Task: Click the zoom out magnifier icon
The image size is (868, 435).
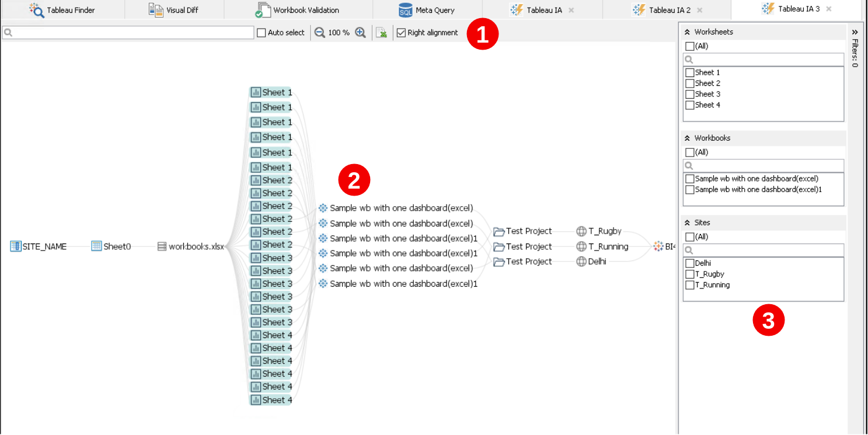Action: click(319, 33)
